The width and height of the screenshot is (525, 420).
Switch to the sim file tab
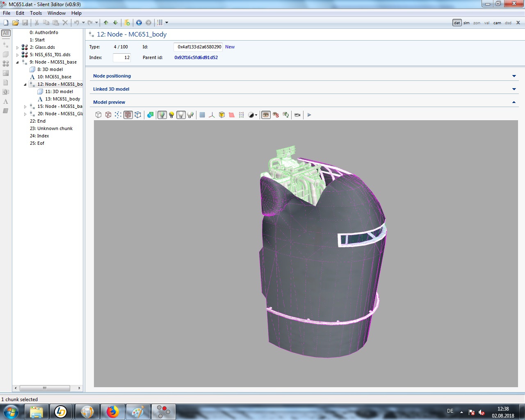click(x=466, y=23)
